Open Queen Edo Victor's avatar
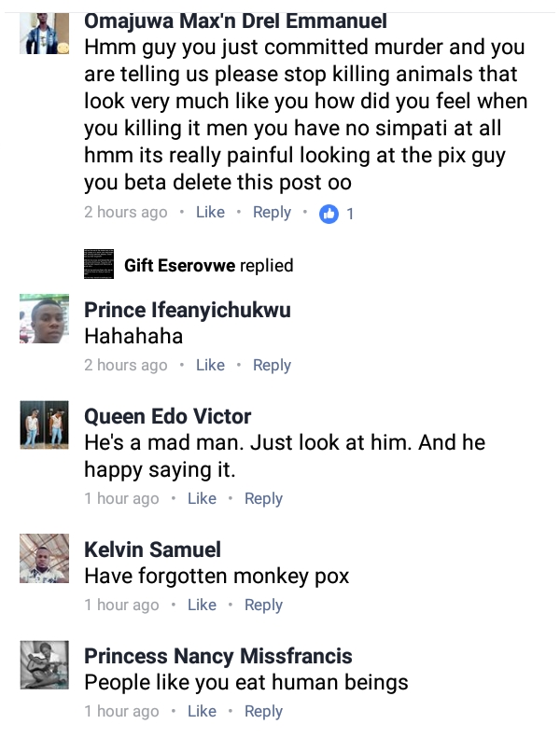This screenshot has width=560, height=738. (x=44, y=425)
